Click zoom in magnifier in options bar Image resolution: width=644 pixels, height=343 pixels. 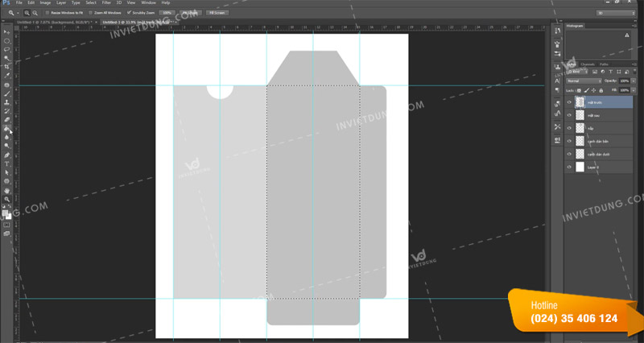click(x=27, y=13)
